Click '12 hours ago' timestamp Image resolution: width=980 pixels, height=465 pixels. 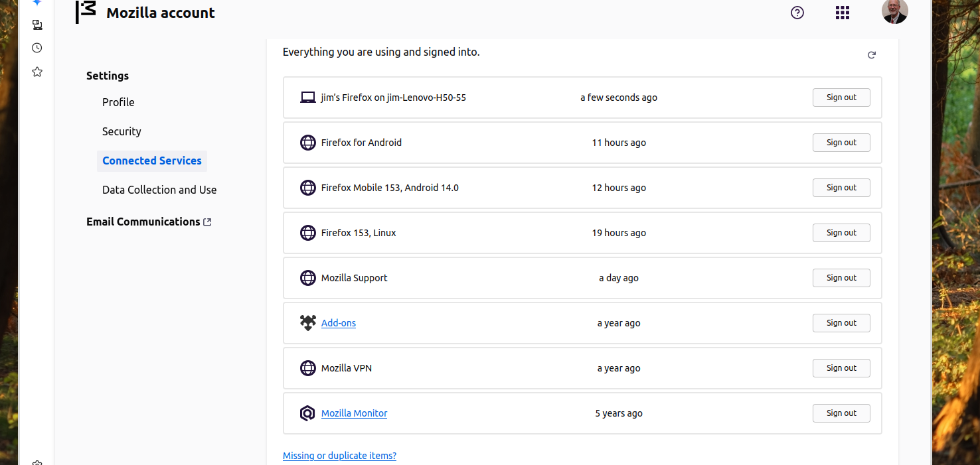[619, 188]
